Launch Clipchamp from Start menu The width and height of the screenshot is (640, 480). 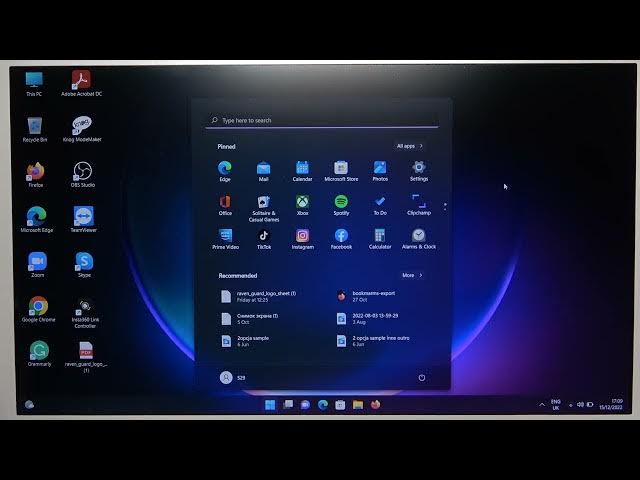click(419, 205)
